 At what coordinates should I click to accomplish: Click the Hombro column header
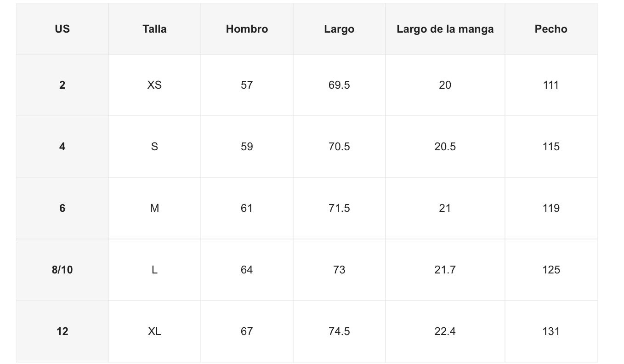pos(247,29)
